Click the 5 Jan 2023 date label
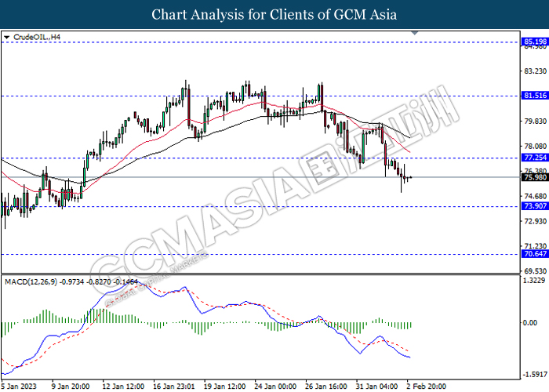 point(19,387)
